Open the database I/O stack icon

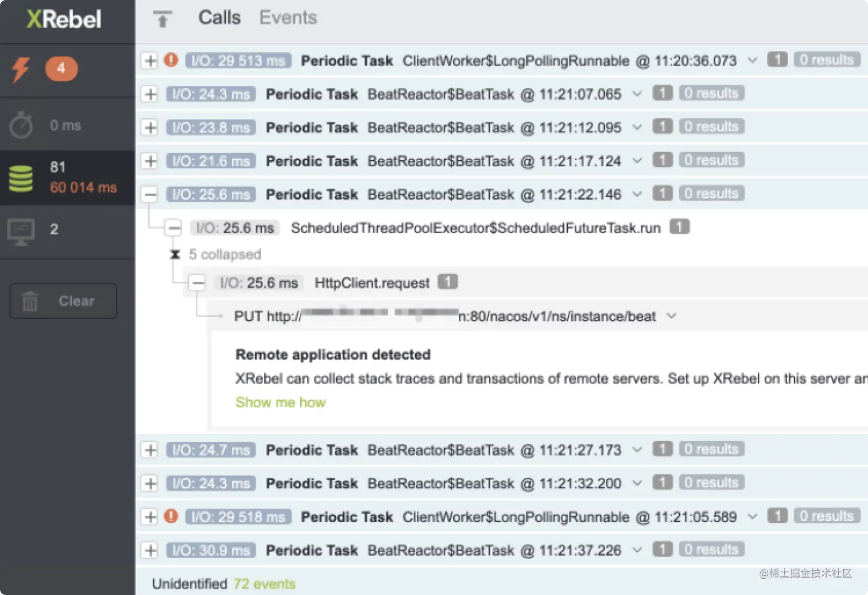pyautogui.click(x=21, y=178)
